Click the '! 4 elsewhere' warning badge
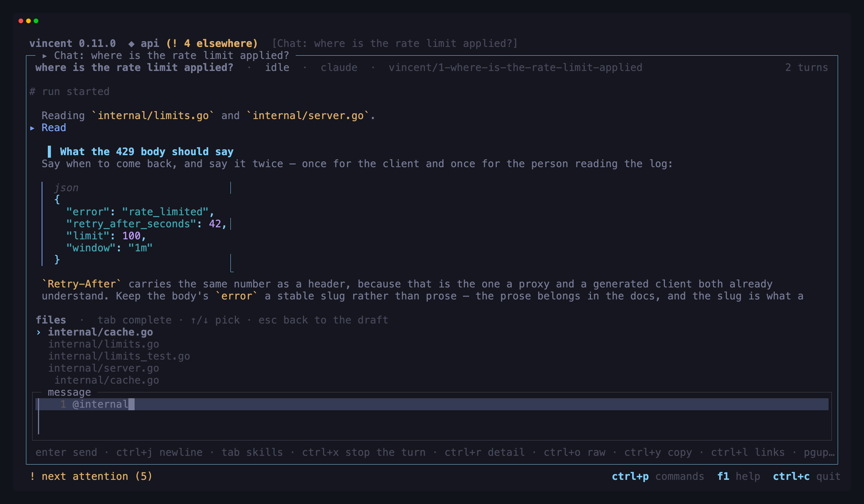 pos(212,44)
